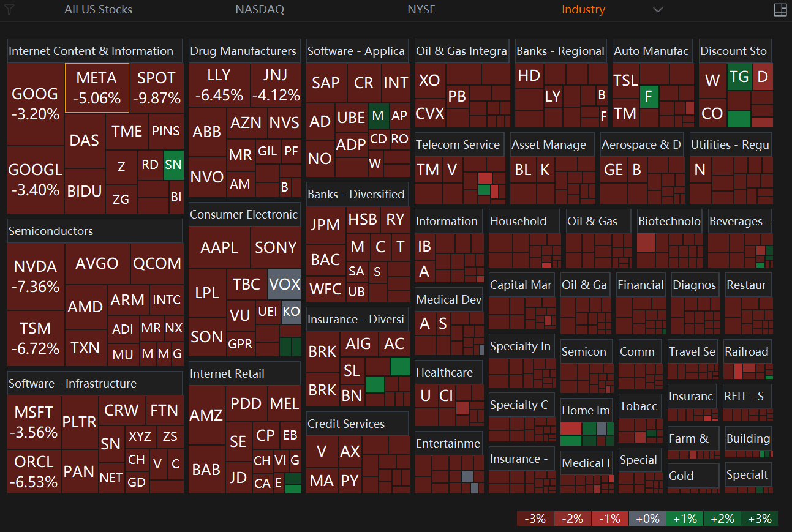Toggle the heatmap layout grid icon

[x=780, y=10]
